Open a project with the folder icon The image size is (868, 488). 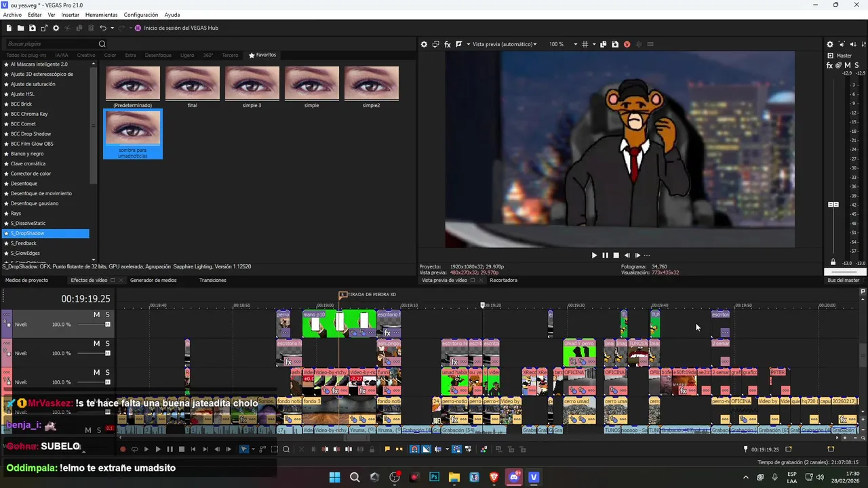coord(21,28)
